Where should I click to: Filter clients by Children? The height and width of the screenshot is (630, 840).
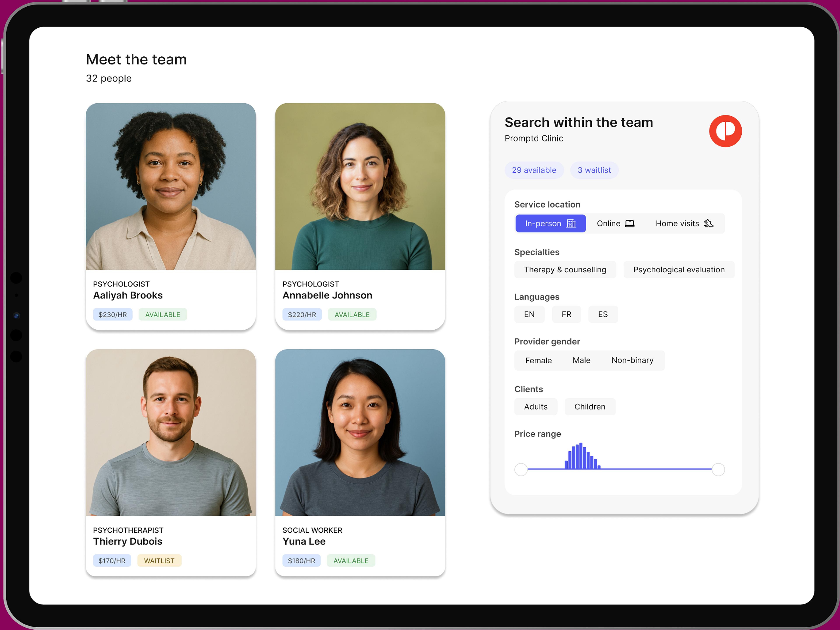click(589, 407)
